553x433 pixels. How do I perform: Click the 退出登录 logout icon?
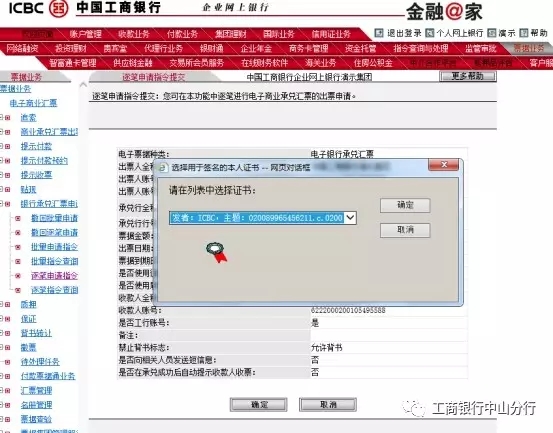379,33
